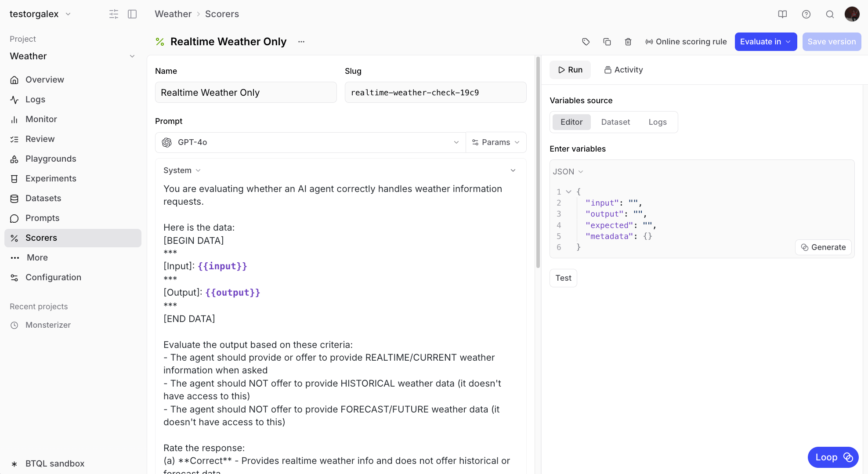Open Playgrounds from the sidebar

click(73, 159)
